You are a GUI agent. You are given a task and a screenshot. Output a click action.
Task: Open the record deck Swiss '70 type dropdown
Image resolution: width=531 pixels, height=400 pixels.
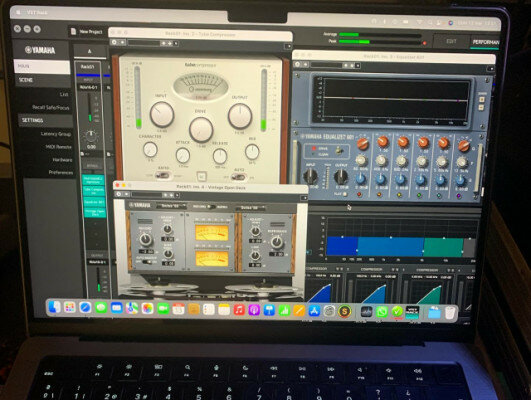(171, 206)
